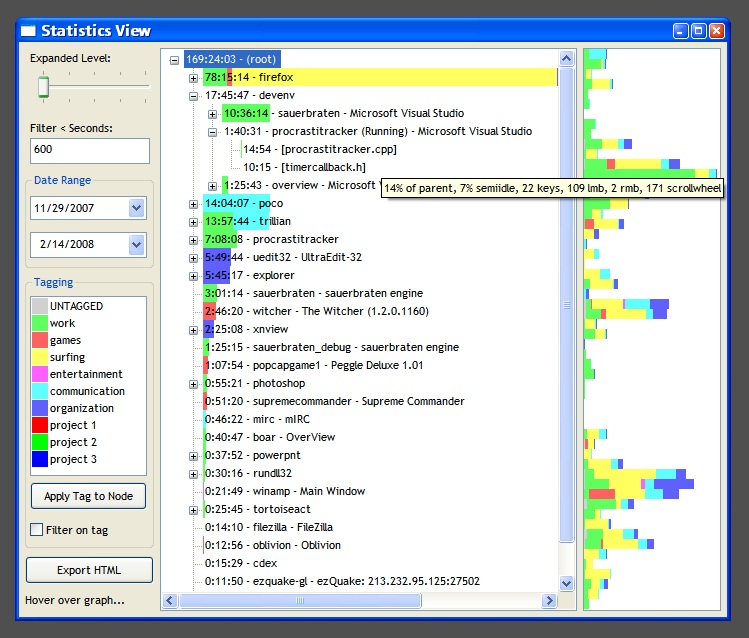Image resolution: width=749 pixels, height=638 pixels.
Task: Select the organization tag
Action: [x=82, y=408]
